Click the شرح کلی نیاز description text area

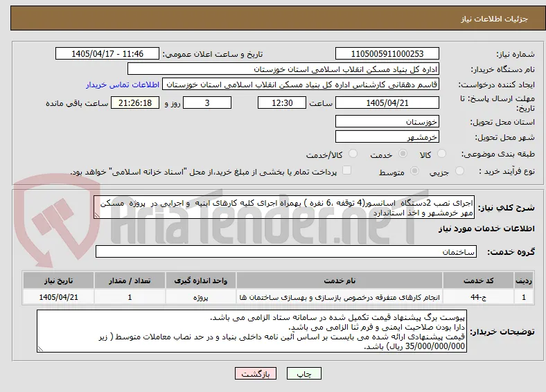point(284,208)
